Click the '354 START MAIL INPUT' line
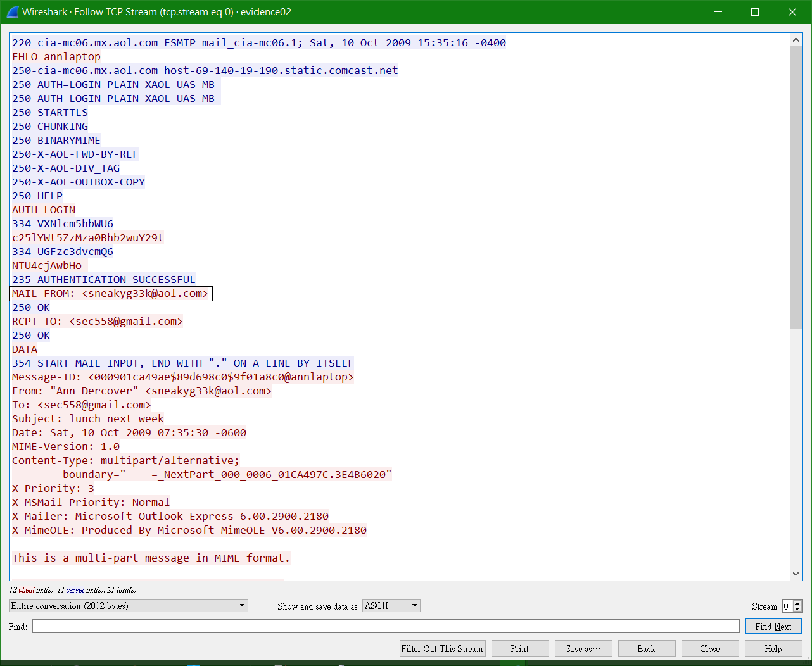 pos(183,363)
